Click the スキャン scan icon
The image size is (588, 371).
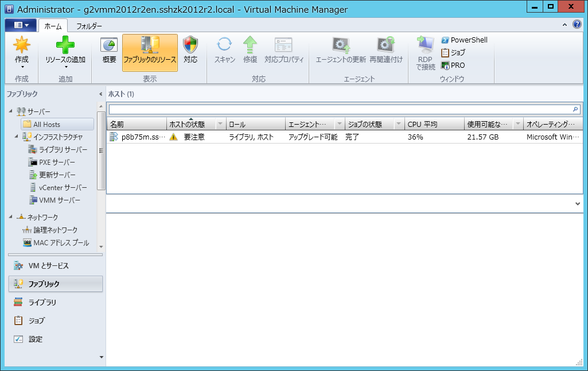(x=224, y=45)
